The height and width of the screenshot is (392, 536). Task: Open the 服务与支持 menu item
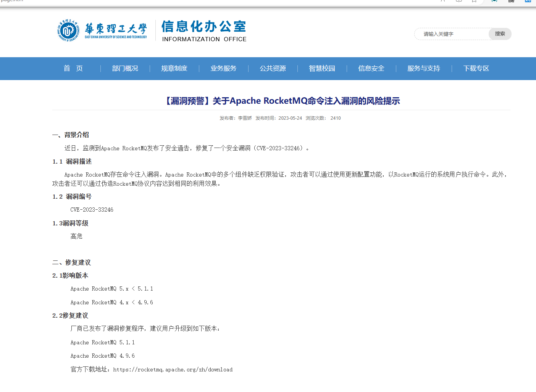424,68
